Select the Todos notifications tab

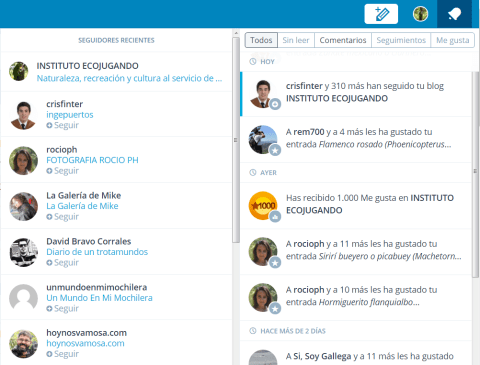261,40
